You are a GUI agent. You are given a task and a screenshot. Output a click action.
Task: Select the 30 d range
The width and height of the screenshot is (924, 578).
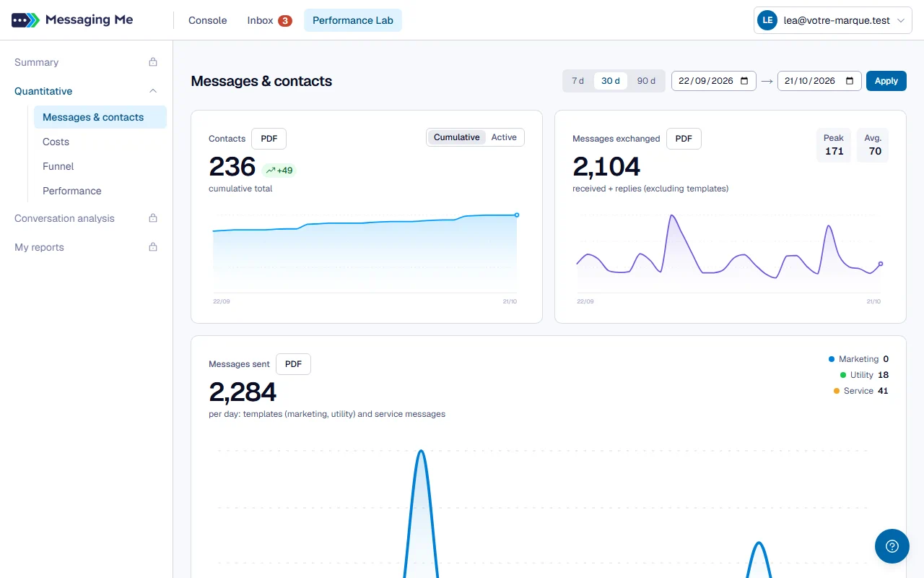point(611,81)
